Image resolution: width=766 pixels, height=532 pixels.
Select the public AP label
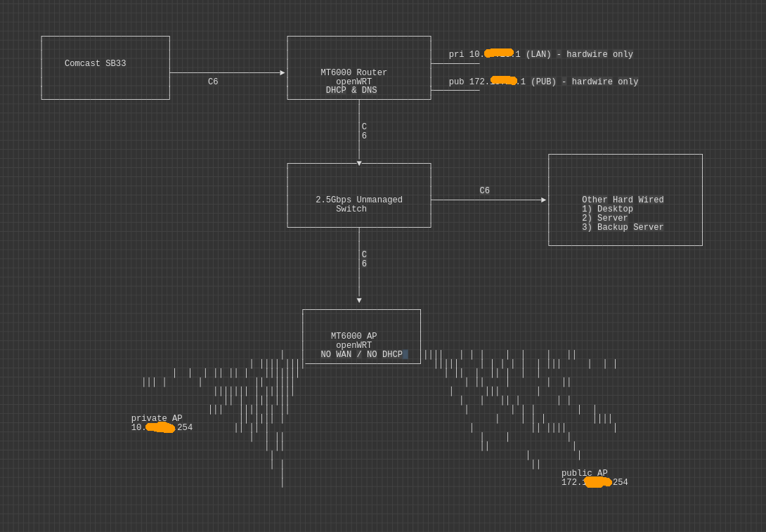coord(584,474)
